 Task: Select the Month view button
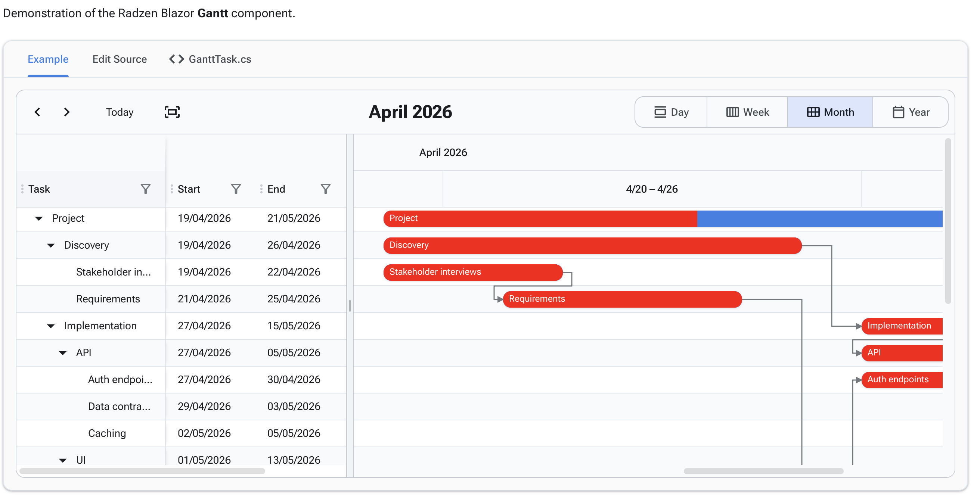pyautogui.click(x=831, y=112)
